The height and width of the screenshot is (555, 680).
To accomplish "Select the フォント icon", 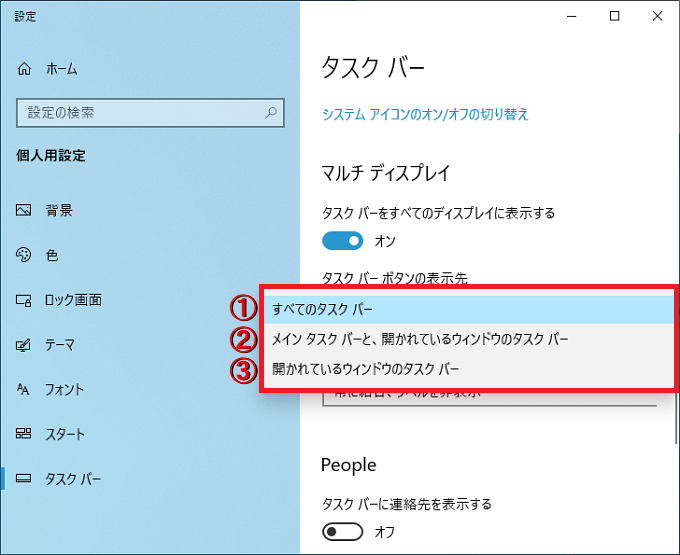I will click(23, 389).
